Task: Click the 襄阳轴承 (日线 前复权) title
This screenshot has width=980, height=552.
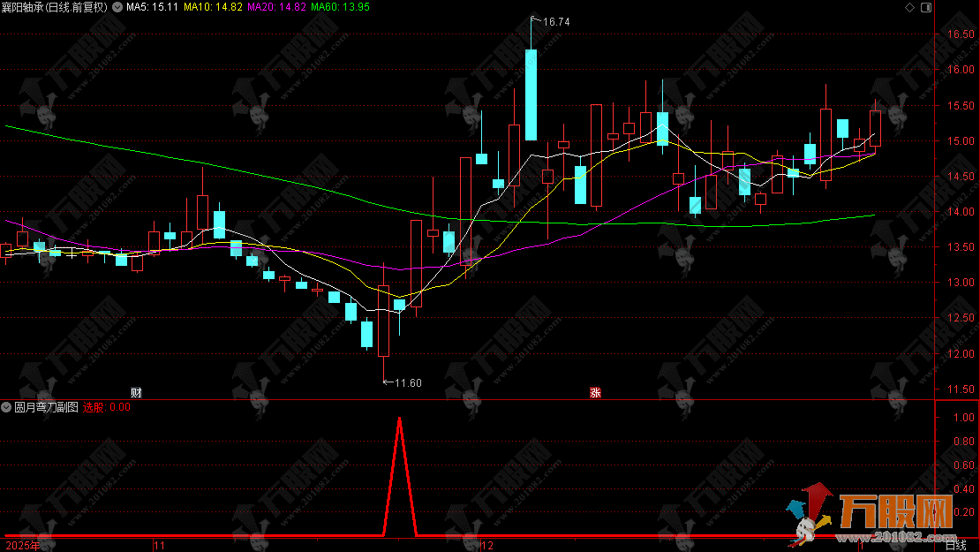Action: (x=57, y=7)
